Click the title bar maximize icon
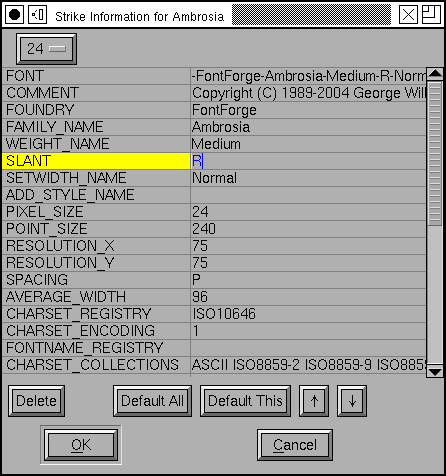 (432, 15)
